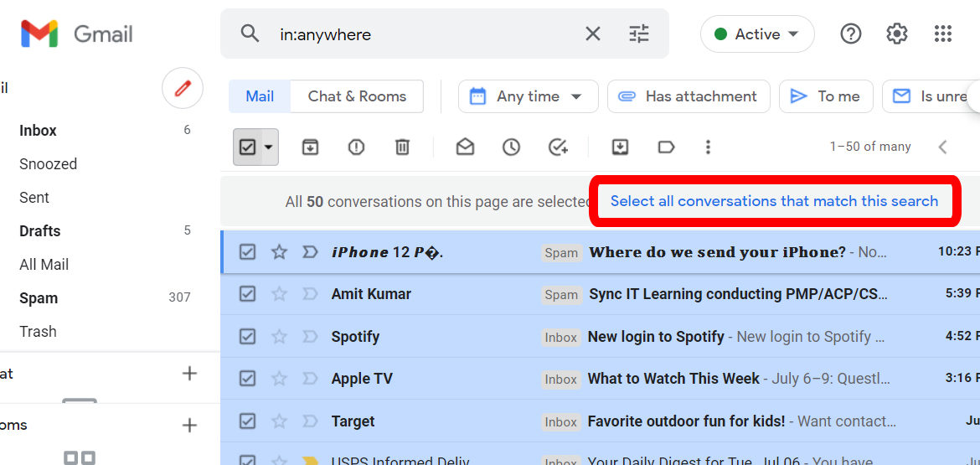Uncheck the Spotify email checkbox
The height and width of the screenshot is (465, 980).
pos(247,336)
